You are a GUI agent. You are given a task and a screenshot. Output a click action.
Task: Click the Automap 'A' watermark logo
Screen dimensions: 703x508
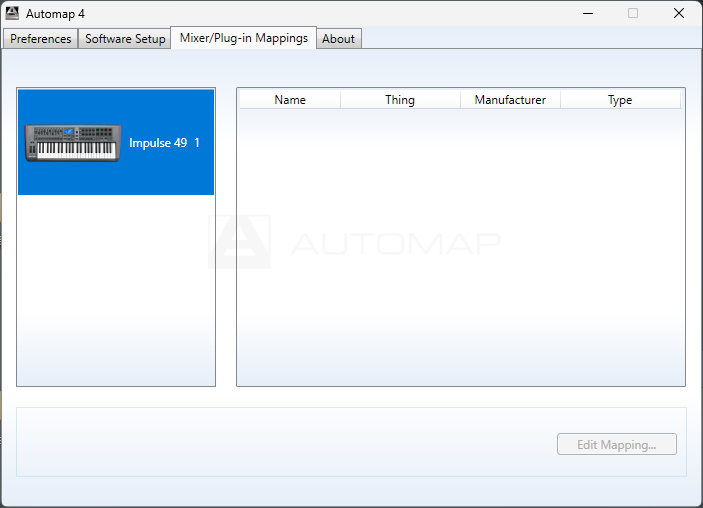(x=239, y=242)
